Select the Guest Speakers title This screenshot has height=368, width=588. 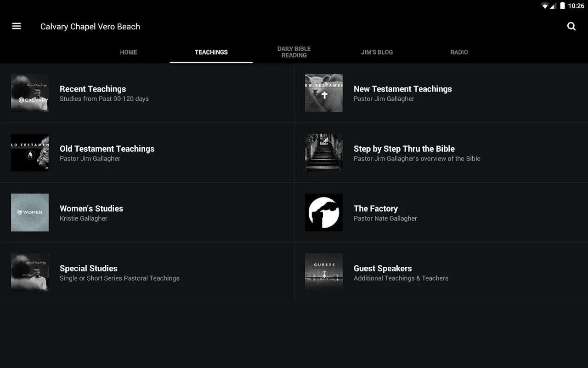click(x=383, y=268)
